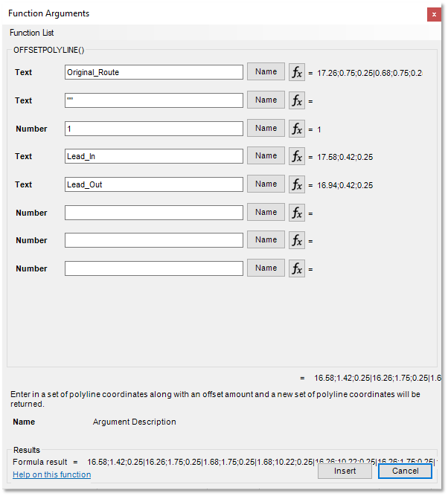Click the last empty Number input field
The image size is (448, 496).
pyautogui.click(x=154, y=268)
